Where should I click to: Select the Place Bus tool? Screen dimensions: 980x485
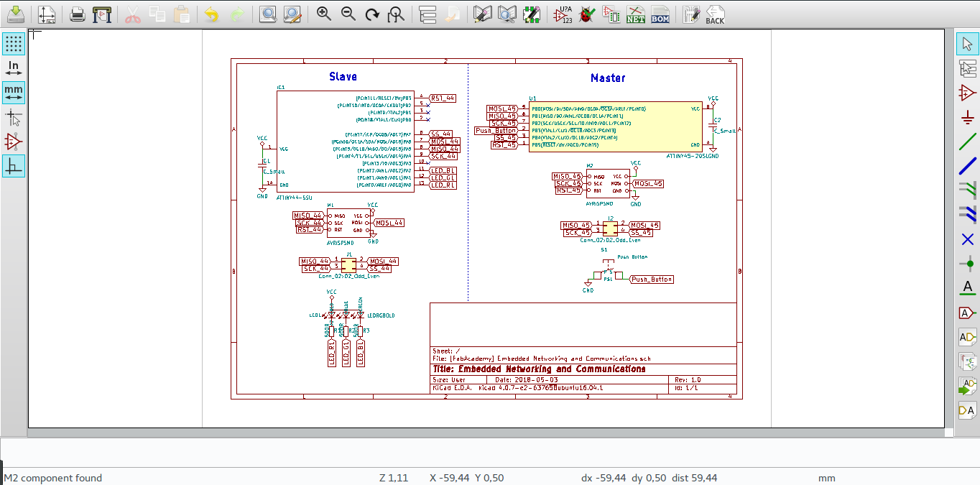967,166
